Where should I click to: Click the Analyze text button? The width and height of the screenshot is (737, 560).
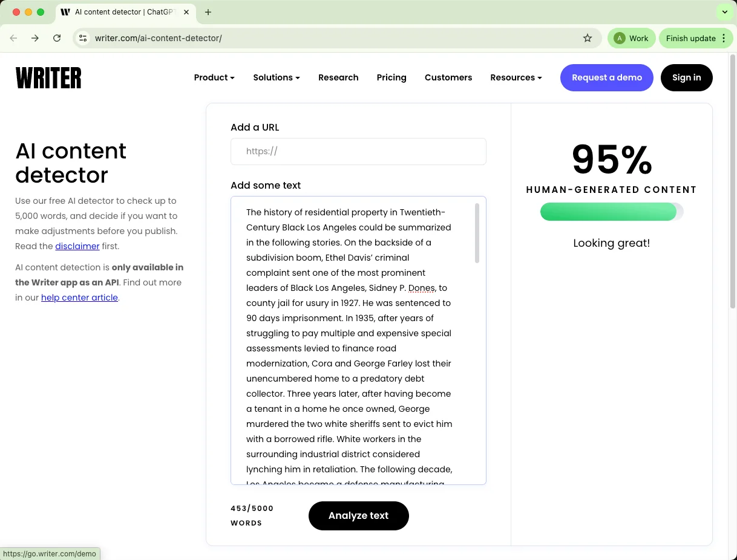(x=359, y=516)
